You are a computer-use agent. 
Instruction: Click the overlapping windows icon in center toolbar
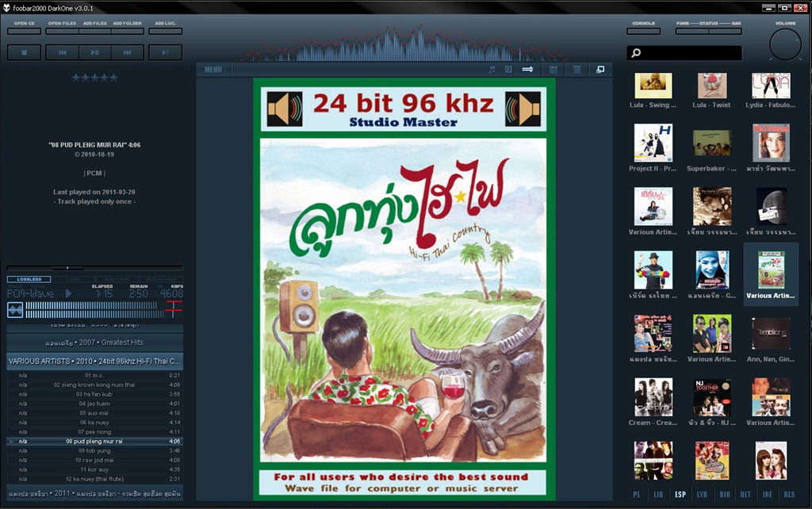click(x=600, y=70)
